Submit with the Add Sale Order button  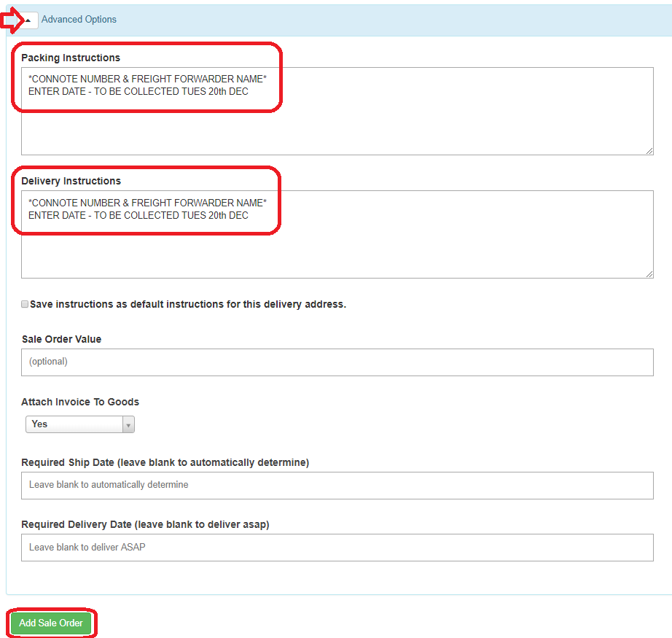click(51, 623)
